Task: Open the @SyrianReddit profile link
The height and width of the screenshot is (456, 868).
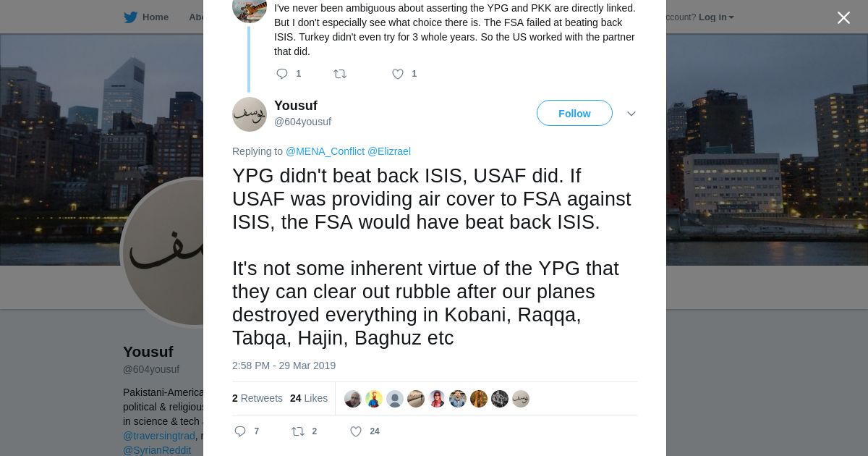Action: pyautogui.click(x=157, y=450)
